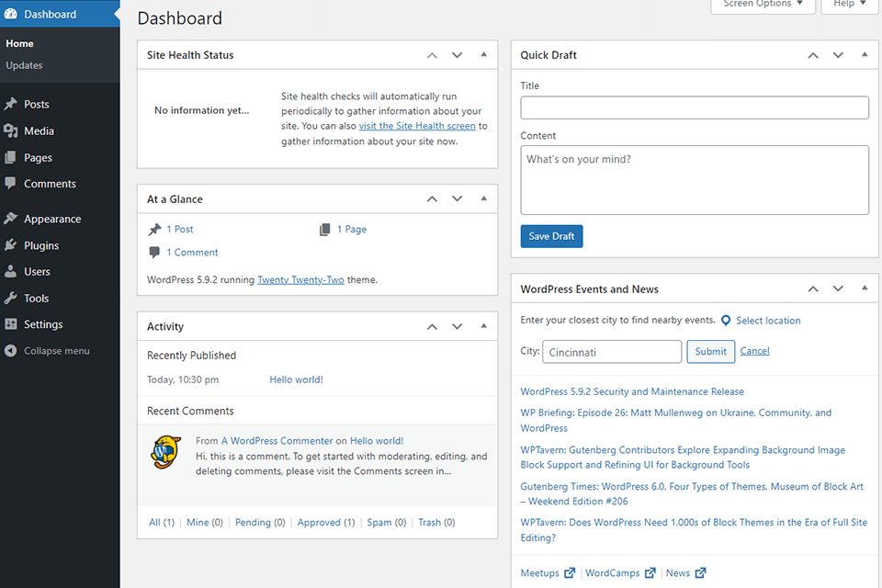Expand the Help dropdown tab

pos(850,5)
